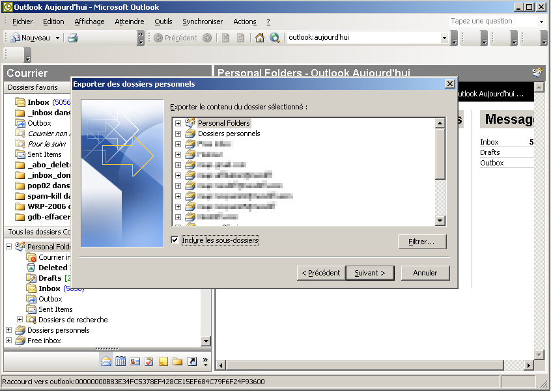
Task: Open the Fichier menu
Action: tap(23, 21)
